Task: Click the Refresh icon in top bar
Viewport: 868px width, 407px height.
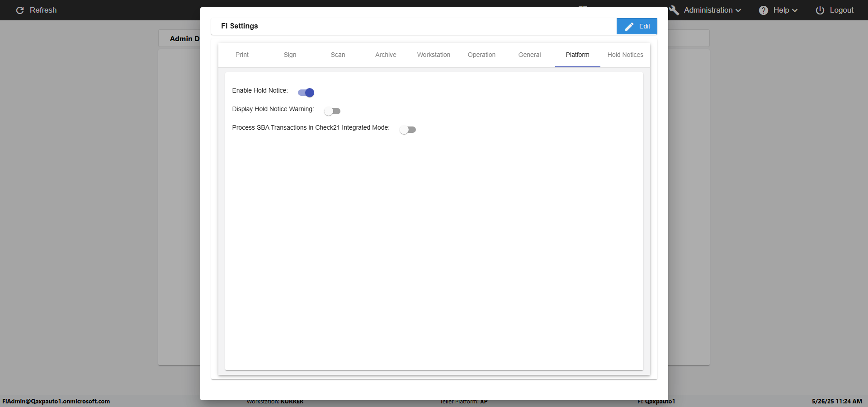Action: 20,10
